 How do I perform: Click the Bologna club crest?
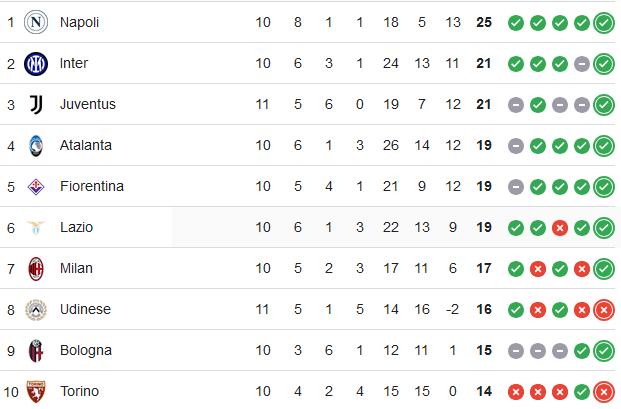[36, 351]
